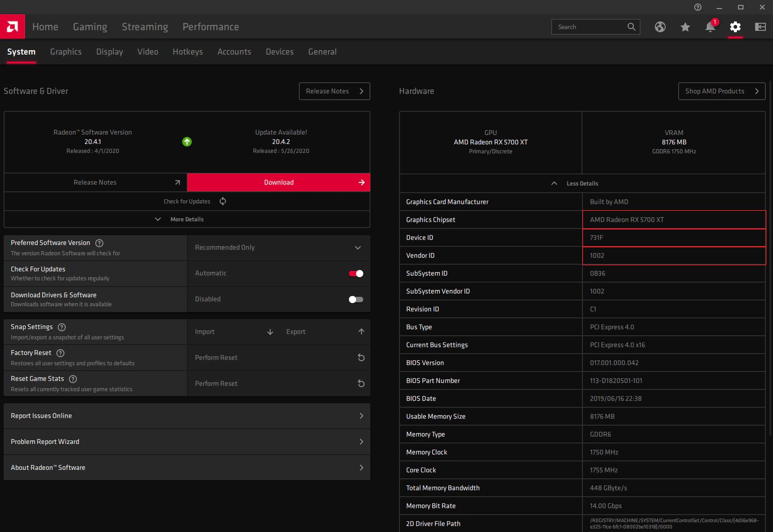Click the AMD Radeon logo

[12, 26]
